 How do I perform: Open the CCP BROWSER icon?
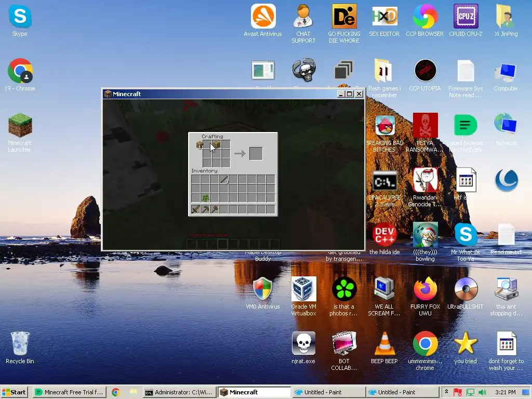pos(425,20)
